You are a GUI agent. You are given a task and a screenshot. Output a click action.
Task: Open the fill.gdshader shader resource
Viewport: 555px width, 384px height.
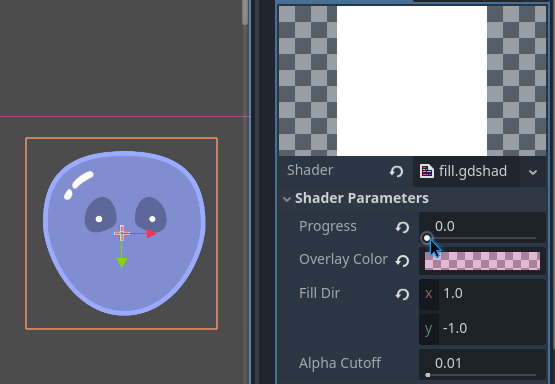tap(467, 172)
